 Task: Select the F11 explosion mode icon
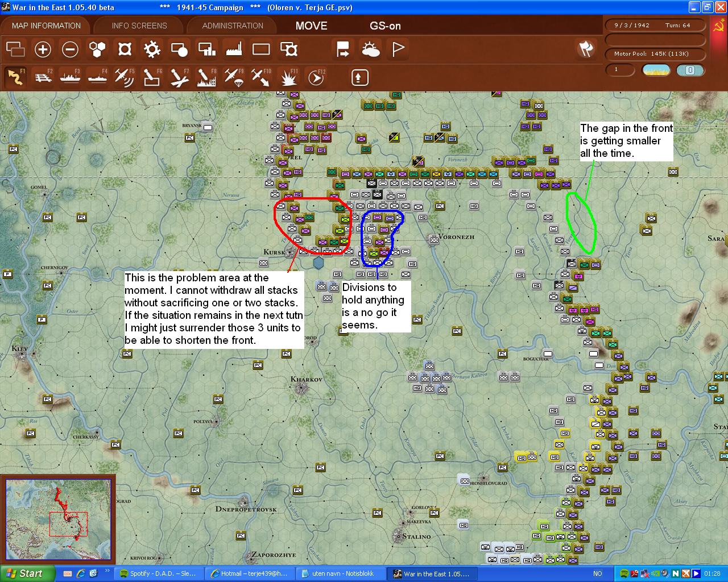point(289,77)
